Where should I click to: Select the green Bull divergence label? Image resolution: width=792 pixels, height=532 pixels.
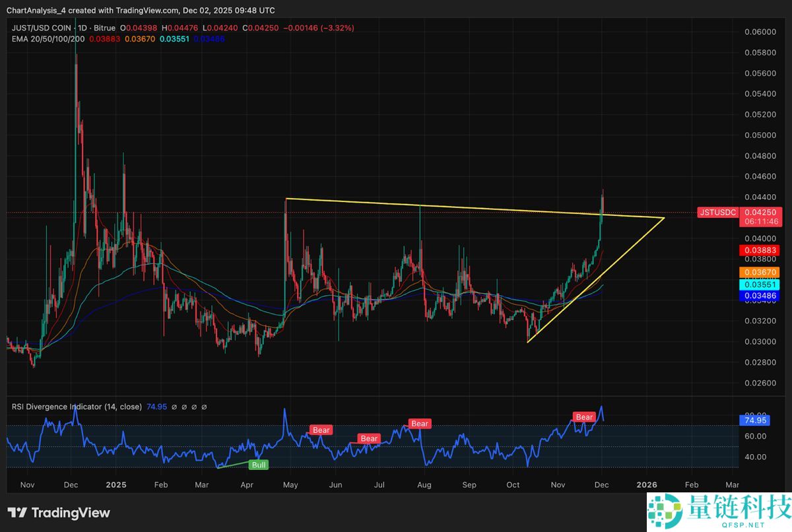[x=258, y=465]
